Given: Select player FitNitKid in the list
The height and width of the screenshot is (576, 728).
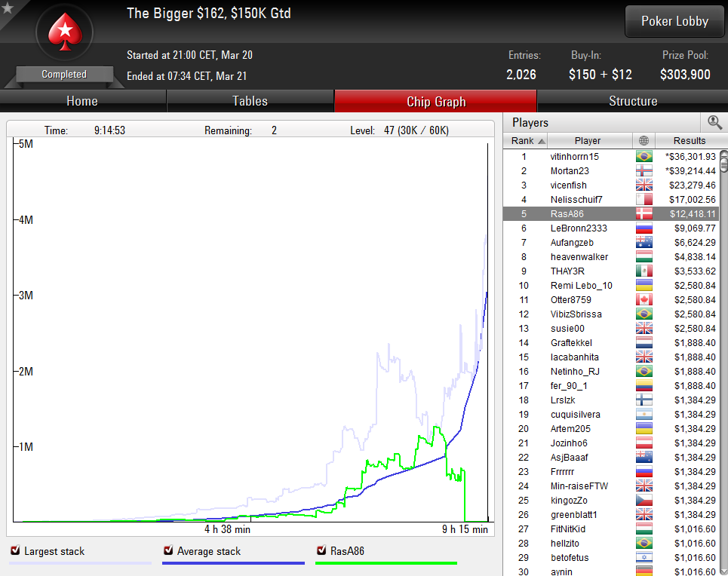Looking at the screenshot, I should pos(568,529).
